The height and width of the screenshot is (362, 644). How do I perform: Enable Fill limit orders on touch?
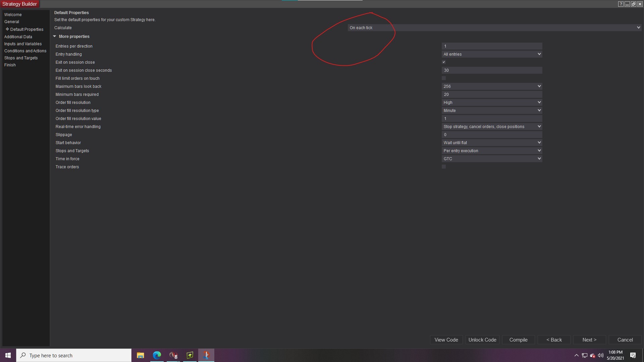[444, 78]
